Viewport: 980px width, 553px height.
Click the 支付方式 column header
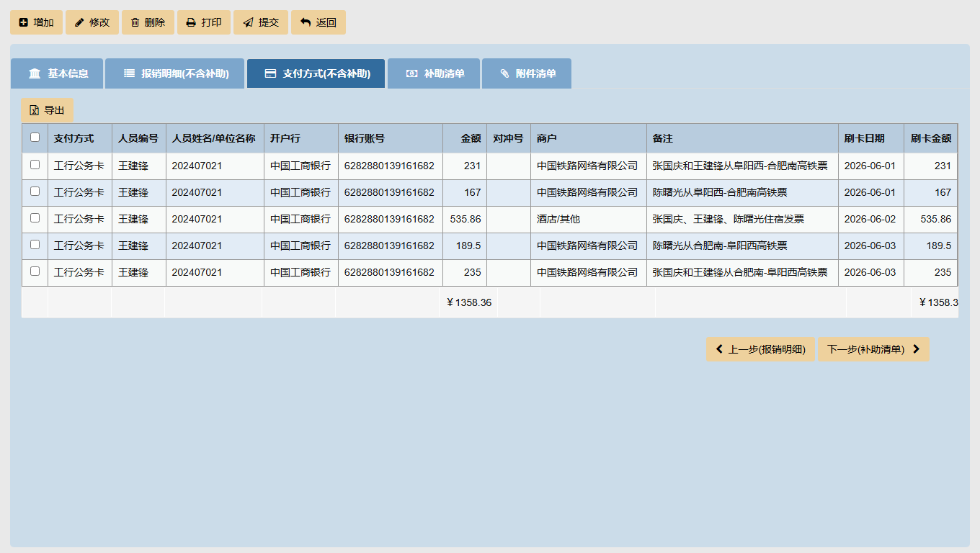[80, 138]
